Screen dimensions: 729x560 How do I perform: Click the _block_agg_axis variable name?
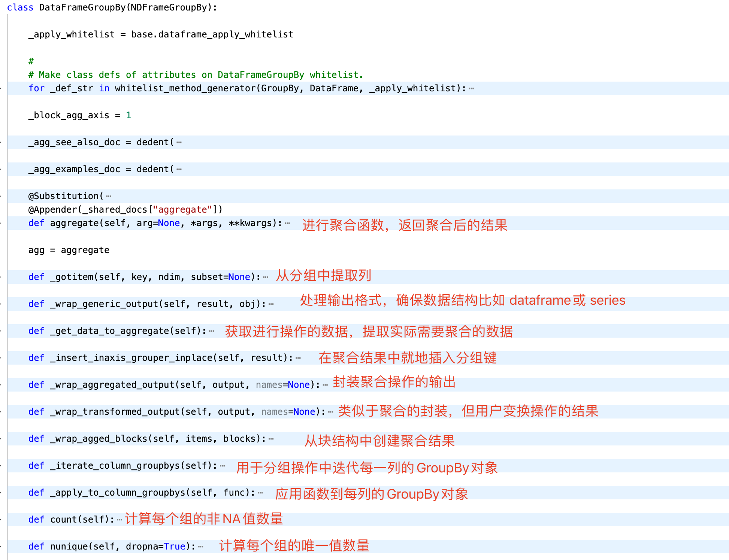[x=69, y=115]
